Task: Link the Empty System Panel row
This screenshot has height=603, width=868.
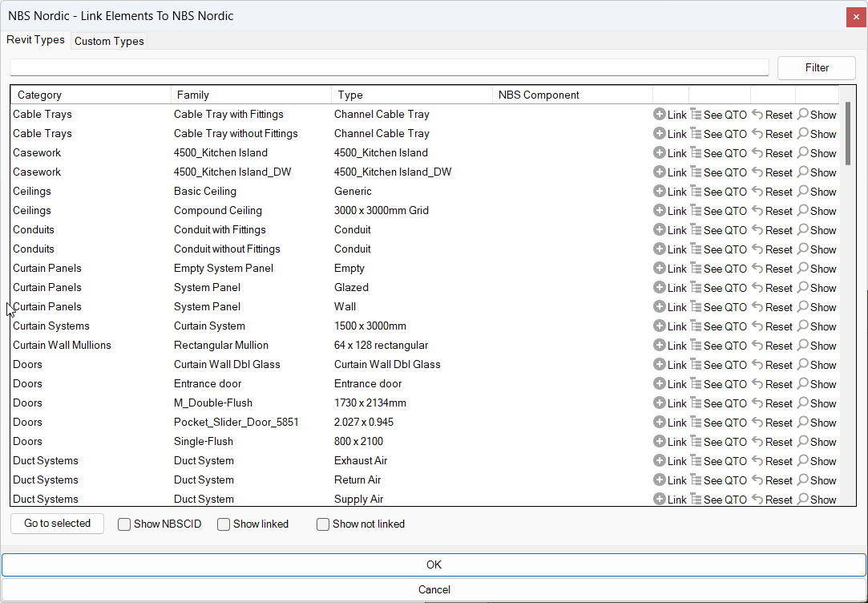Action: point(670,269)
